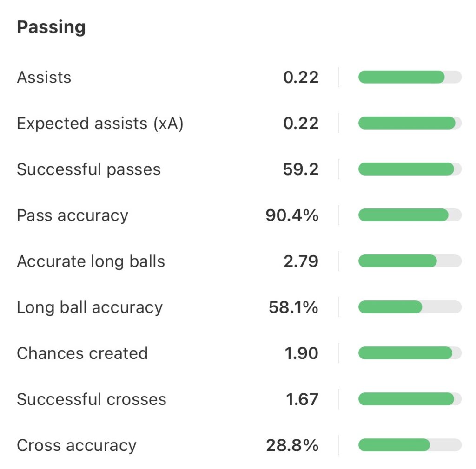
Task: Tap the Successful crosses label
Action: pos(91,399)
